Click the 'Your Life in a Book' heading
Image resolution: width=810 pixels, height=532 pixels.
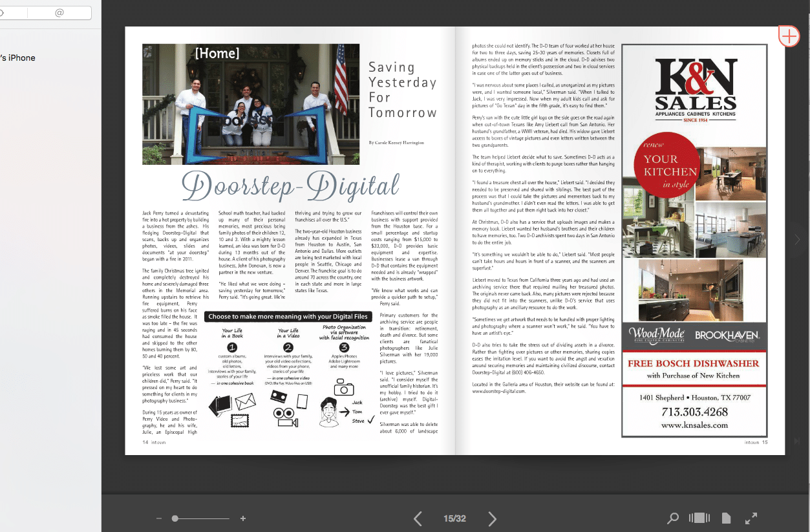point(232,334)
